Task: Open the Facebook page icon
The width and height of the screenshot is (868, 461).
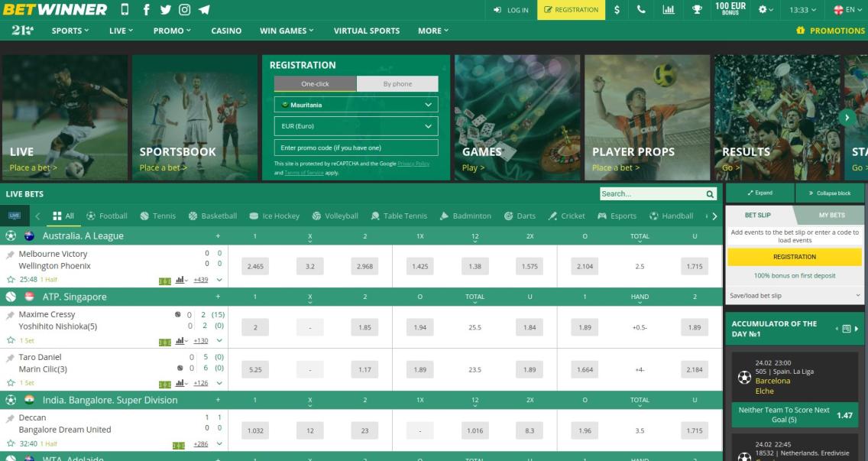Action: point(146,9)
